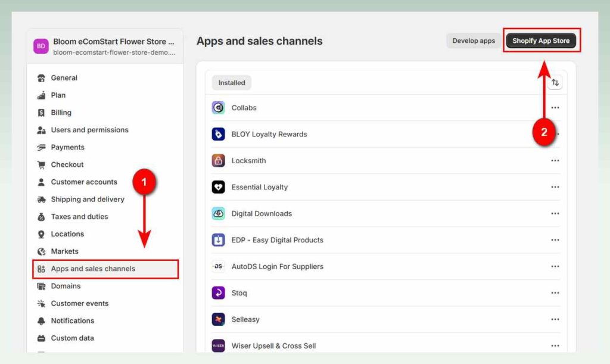The image size is (610, 364).
Task: Select Apps and sales channels in sidebar
Action: [105, 269]
